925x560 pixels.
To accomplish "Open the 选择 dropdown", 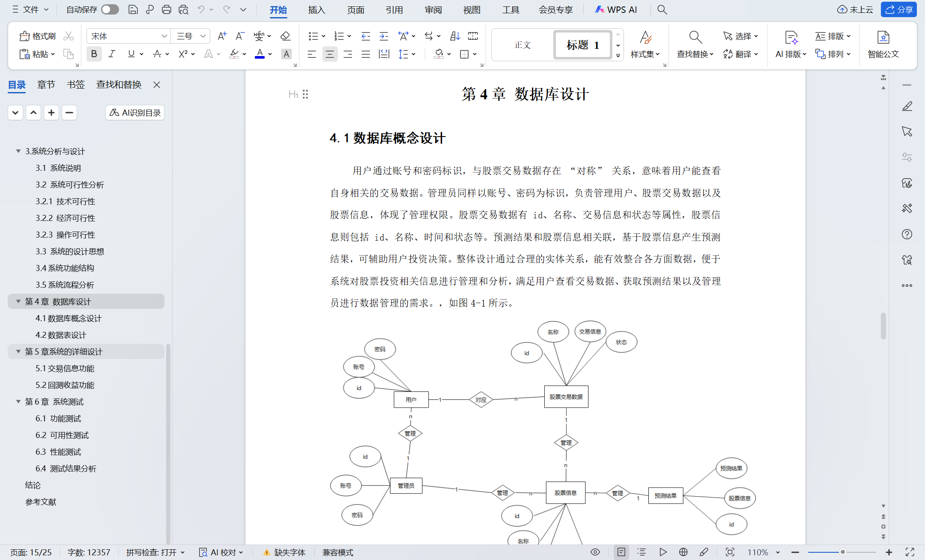I will pos(740,36).
